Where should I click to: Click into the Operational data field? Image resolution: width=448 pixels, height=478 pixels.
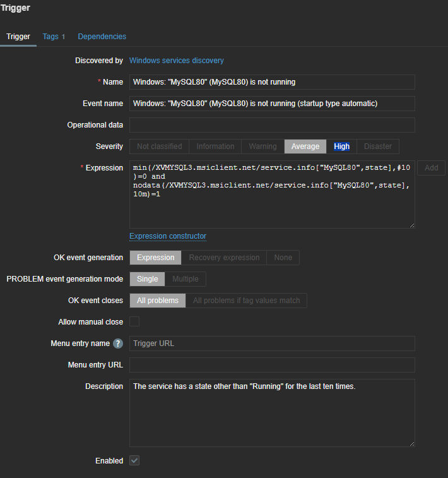pos(272,125)
